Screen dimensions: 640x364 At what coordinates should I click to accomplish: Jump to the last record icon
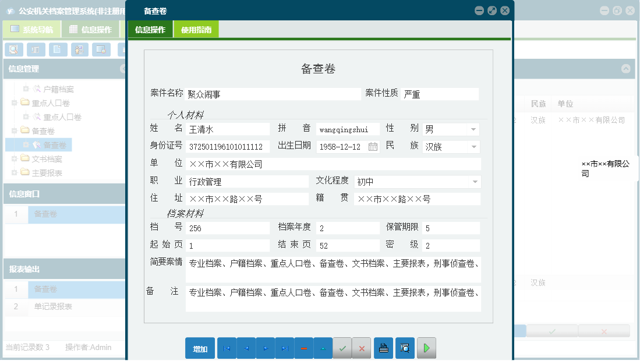click(285, 348)
